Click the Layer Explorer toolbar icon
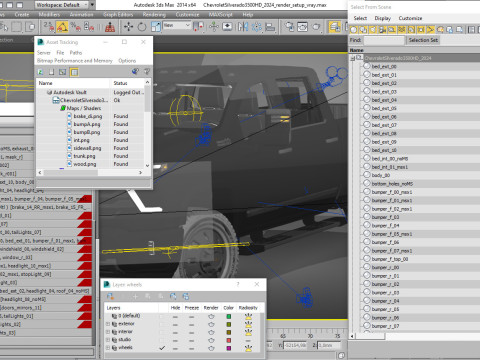Screen dimensions: 480x360 [x=334, y=27]
